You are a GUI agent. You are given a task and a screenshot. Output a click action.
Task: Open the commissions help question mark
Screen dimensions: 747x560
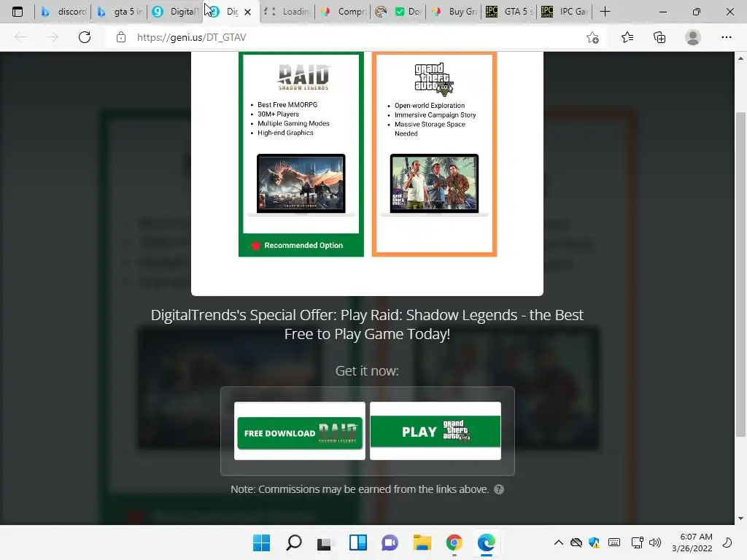click(x=499, y=489)
